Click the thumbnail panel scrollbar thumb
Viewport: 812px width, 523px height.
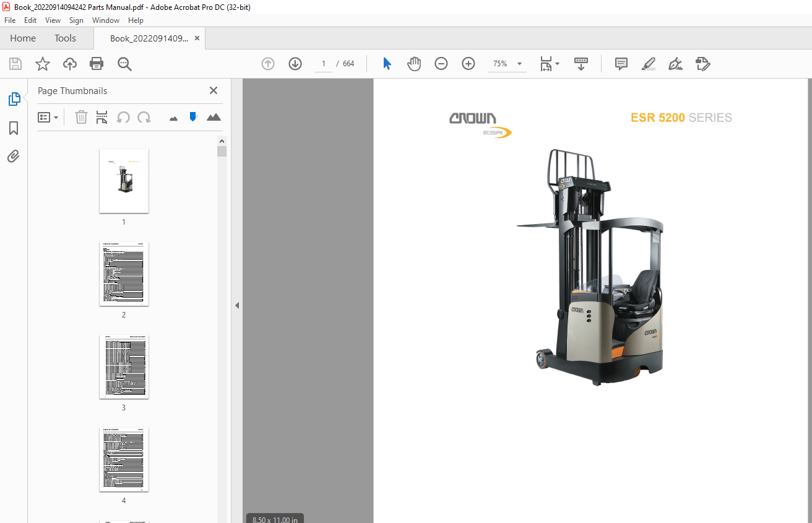point(222,152)
